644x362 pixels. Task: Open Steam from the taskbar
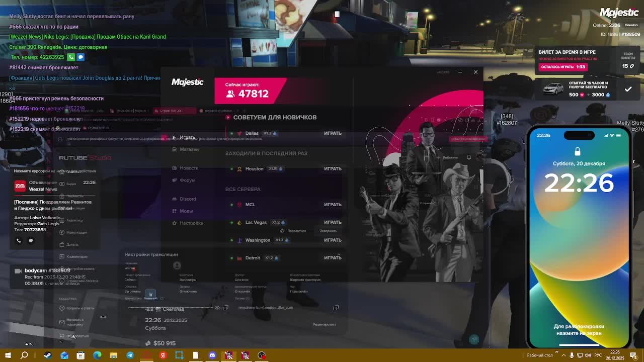(x=48, y=355)
